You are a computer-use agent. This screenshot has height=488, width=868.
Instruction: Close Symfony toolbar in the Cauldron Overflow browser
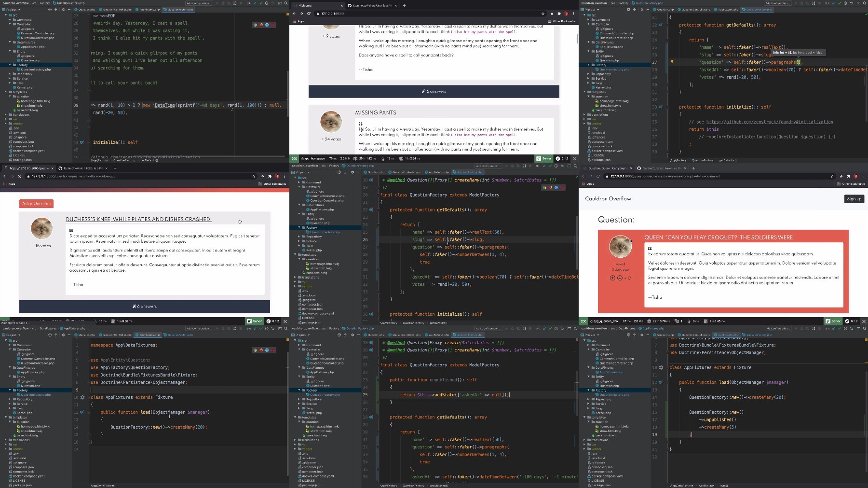pyautogui.click(x=864, y=321)
